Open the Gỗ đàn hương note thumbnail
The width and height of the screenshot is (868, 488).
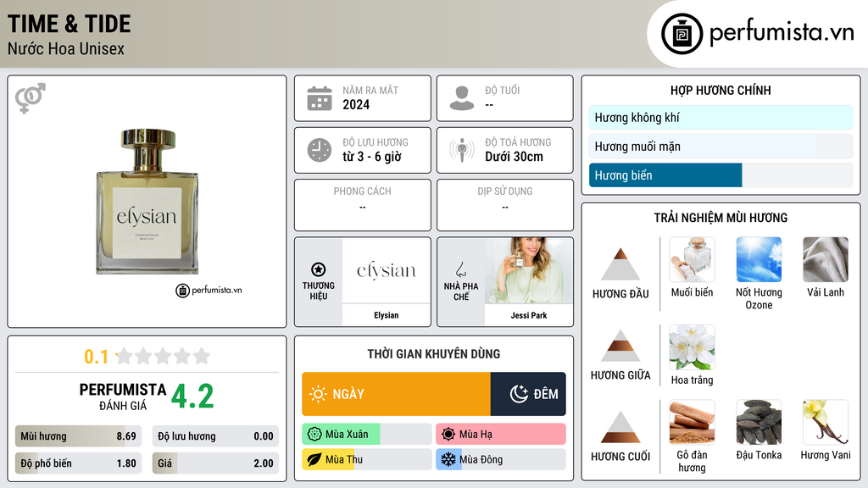tap(692, 422)
